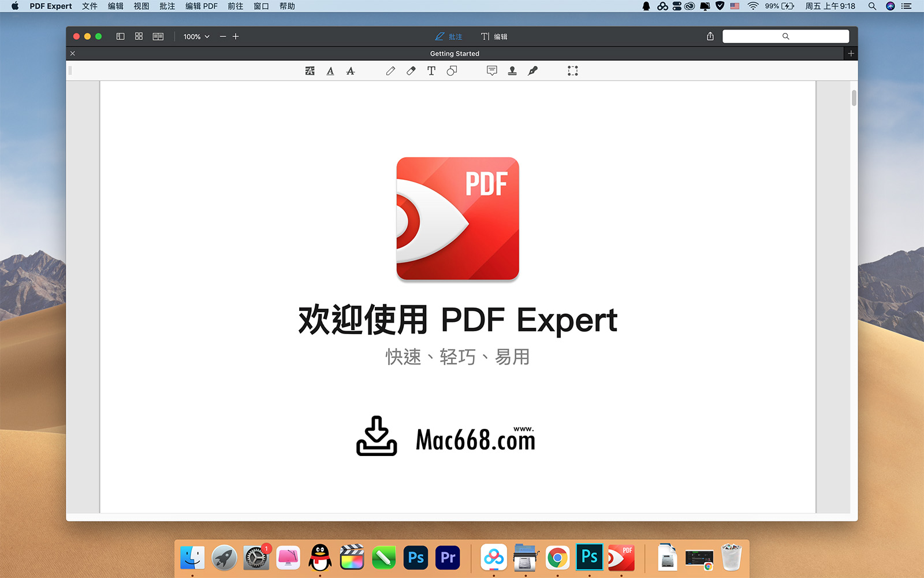Open the stamp tool

pyautogui.click(x=512, y=71)
